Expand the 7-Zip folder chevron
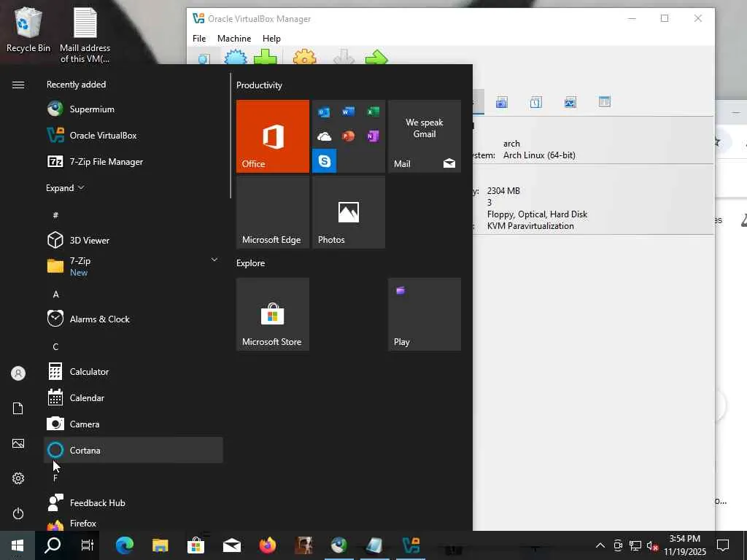Screen dimensions: 747x560 214,260
